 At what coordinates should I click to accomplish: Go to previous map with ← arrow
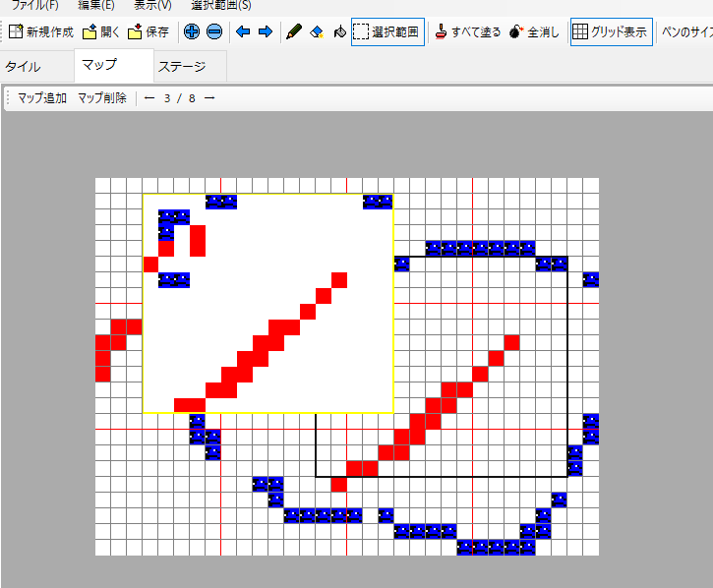[x=149, y=98]
